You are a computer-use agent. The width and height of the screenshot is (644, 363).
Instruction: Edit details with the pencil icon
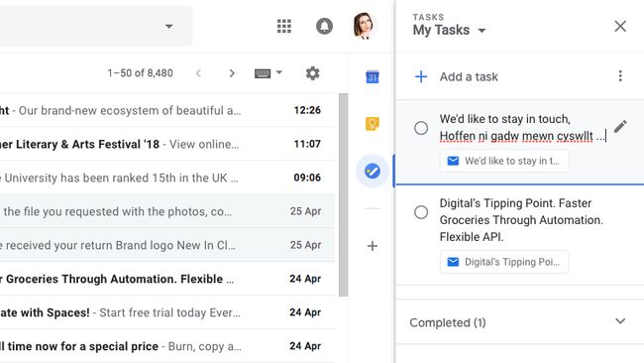(x=620, y=127)
